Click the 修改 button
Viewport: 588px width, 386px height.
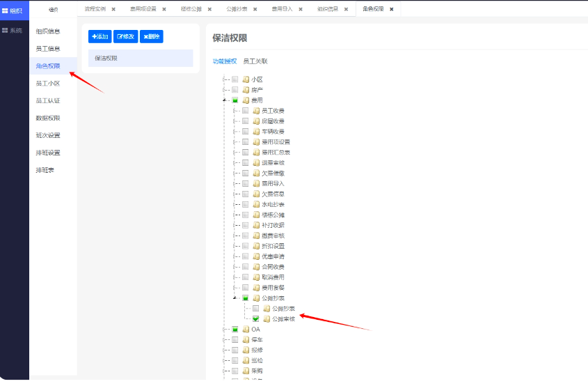click(x=126, y=36)
